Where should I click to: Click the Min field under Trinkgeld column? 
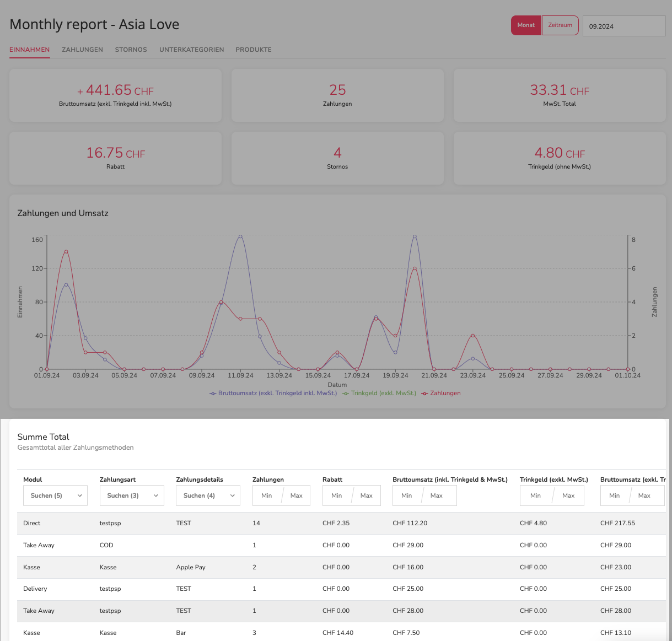point(536,495)
